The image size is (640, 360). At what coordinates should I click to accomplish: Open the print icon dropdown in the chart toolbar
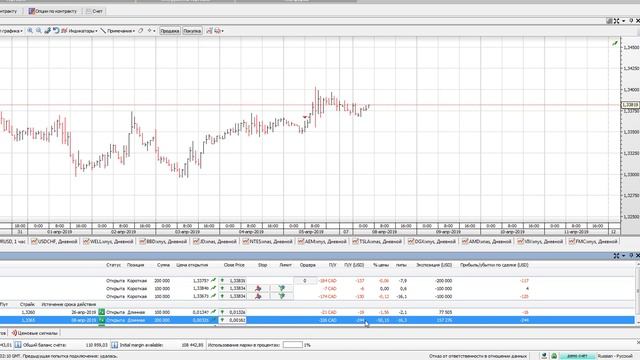click(219, 31)
